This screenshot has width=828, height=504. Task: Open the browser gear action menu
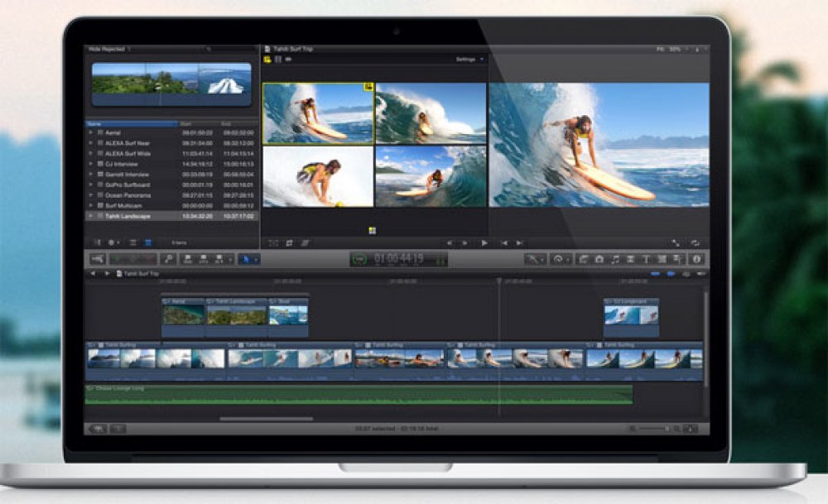tap(113, 242)
